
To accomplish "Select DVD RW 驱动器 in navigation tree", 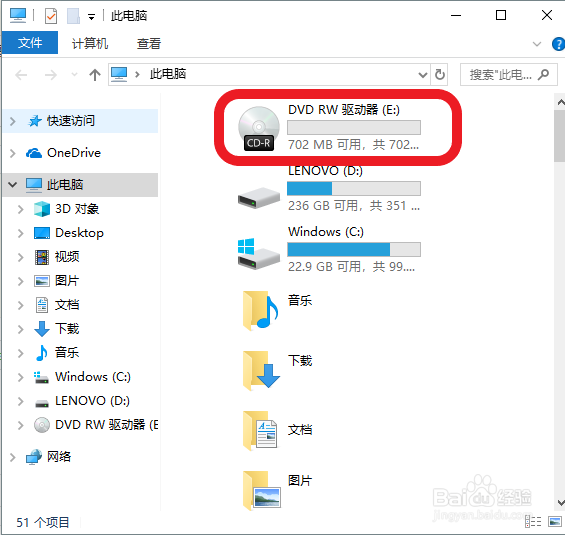I will [107, 425].
